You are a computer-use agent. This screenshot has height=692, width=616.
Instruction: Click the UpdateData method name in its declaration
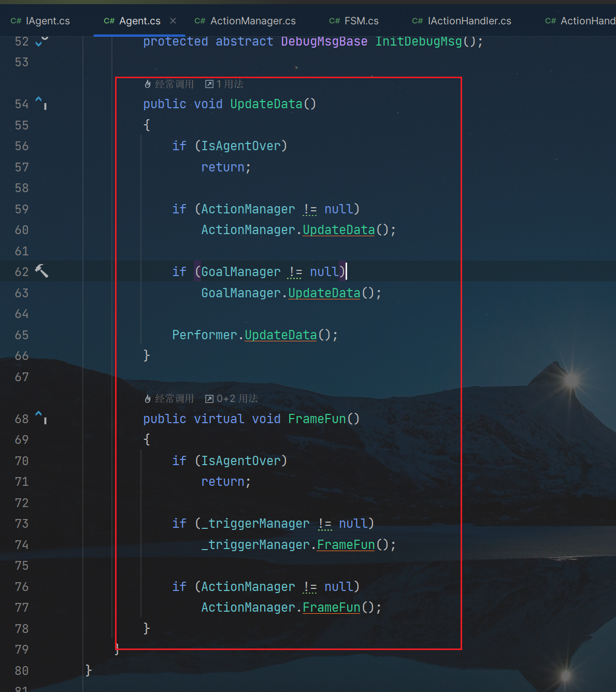point(266,104)
